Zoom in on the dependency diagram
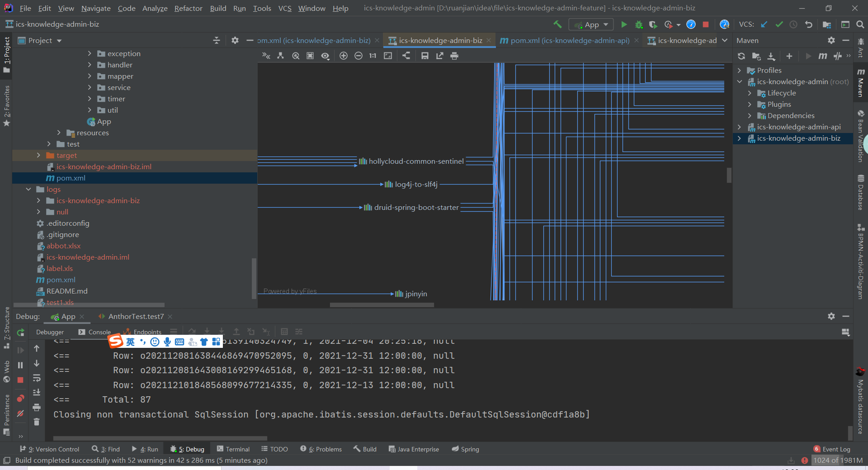Screen dimensions: 868x470 [x=344, y=56]
